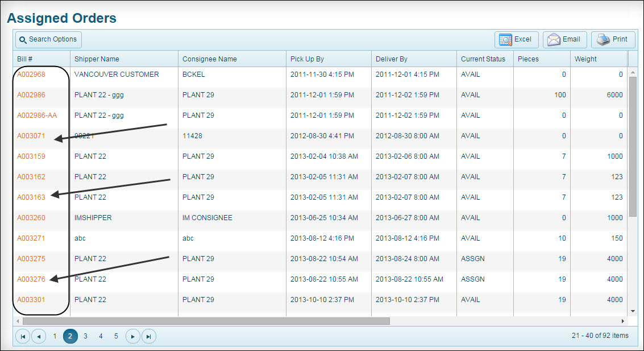Click the horizontal scrollbar right arrow
Screen dimensions: 644x351
623,321
